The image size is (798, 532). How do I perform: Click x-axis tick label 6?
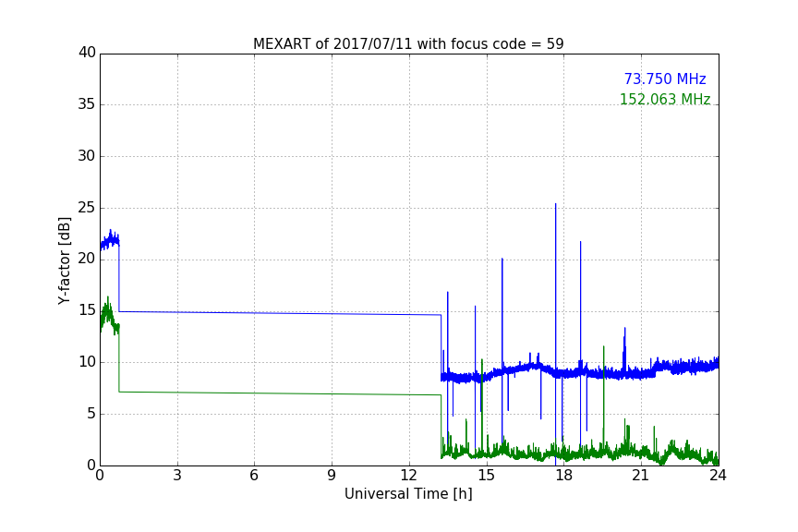(x=254, y=476)
